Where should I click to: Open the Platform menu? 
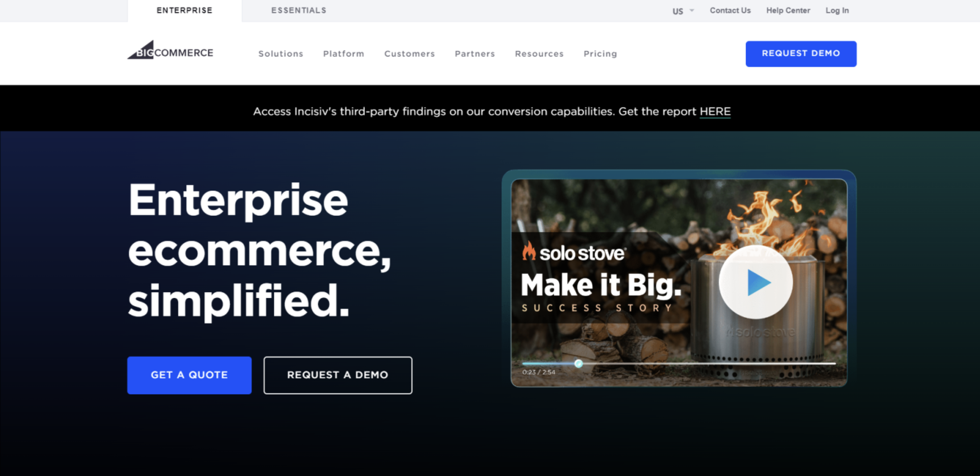click(x=344, y=54)
